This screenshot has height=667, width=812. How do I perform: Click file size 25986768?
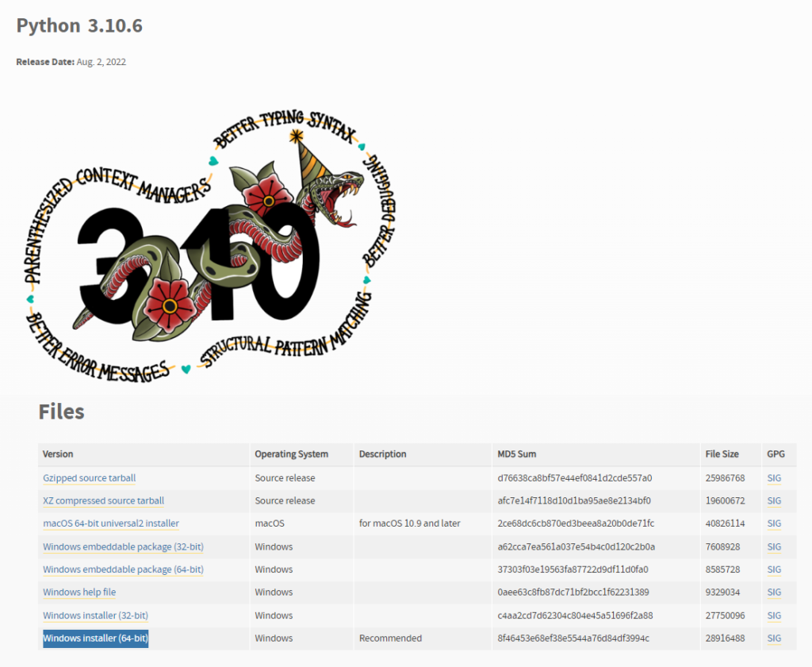[x=725, y=478]
